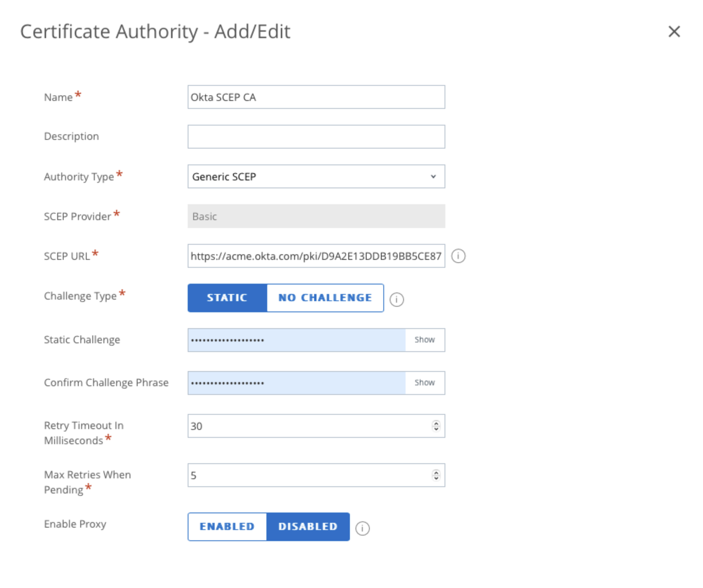Click the Certificate Authority - Add/Edit title

[x=155, y=31]
